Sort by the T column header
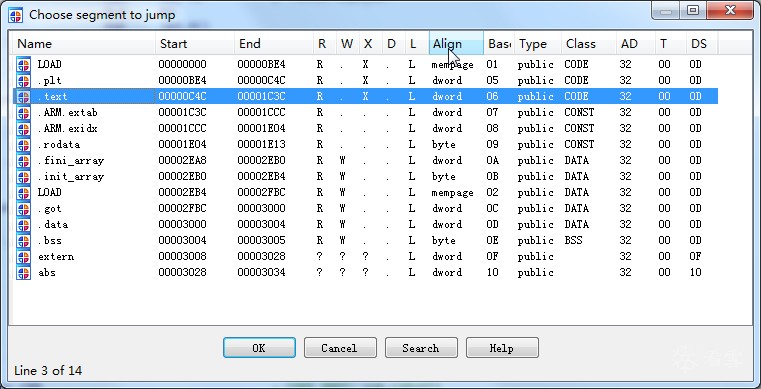The image size is (761, 389). pyautogui.click(x=671, y=44)
